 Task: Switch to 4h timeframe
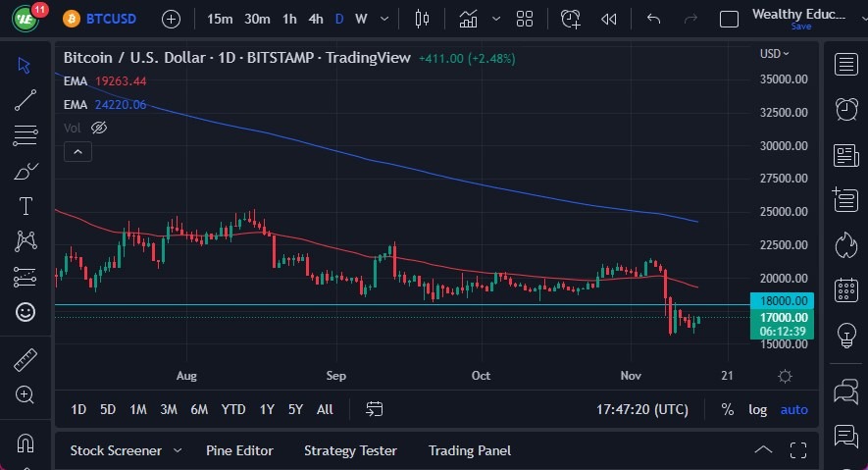click(x=316, y=20)
